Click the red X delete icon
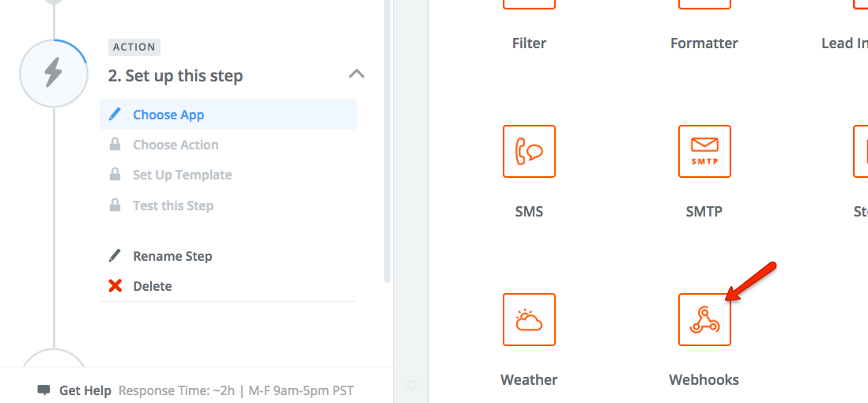 (x=115, y=286)
